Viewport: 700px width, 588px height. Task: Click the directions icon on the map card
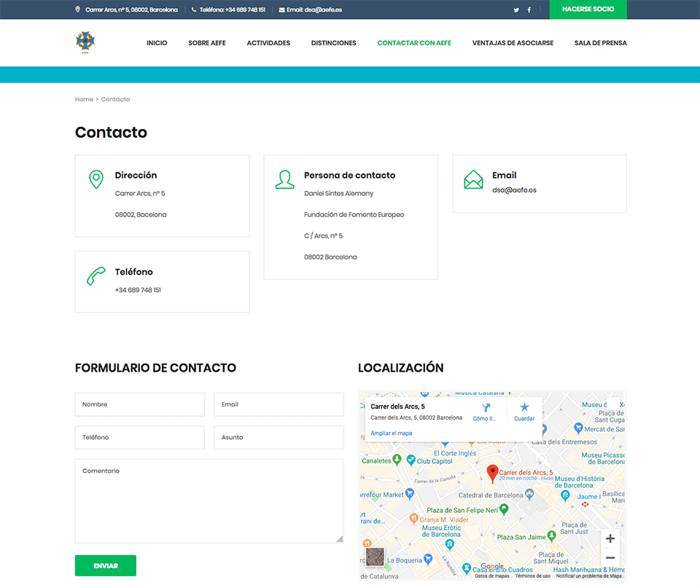coord(484,409)
